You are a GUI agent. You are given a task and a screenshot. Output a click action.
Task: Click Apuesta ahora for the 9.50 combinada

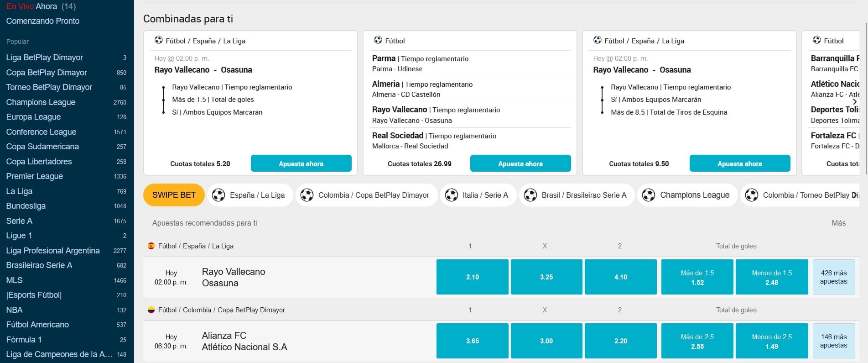[x=740, y=163]
